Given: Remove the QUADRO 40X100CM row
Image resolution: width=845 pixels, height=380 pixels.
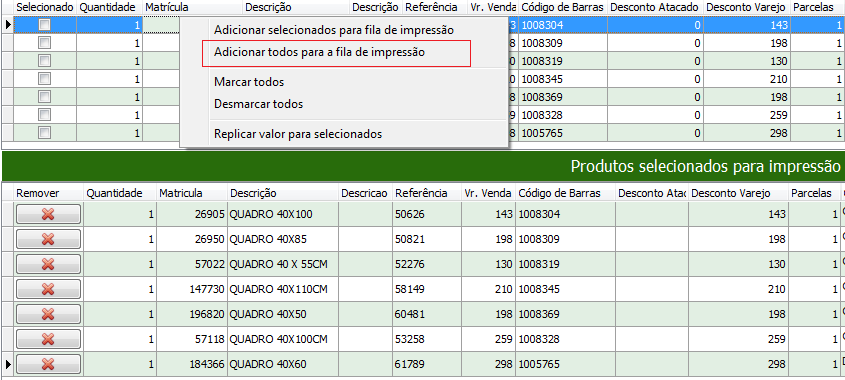Looking at the screenshot, I should (48, 339).
